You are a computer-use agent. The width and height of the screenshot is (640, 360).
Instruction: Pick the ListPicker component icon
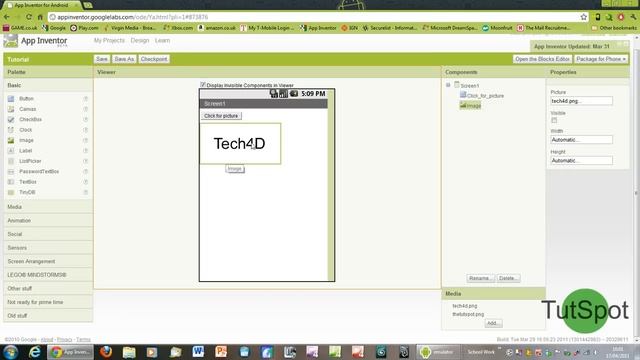click(11, 161)
